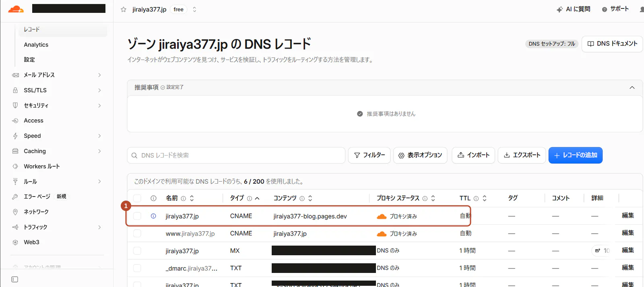644x287 pixels.
Task: Edit the jiraiya377.jp CNAME record
Action: (628, 215)
